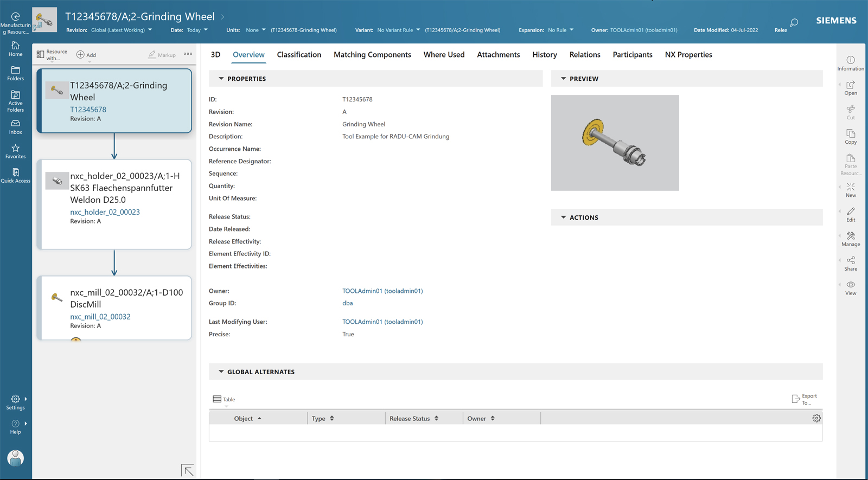The width and height of the screenshot is (868, 480).
Task: Switch to the 3D tab
Action: point(215,54)
